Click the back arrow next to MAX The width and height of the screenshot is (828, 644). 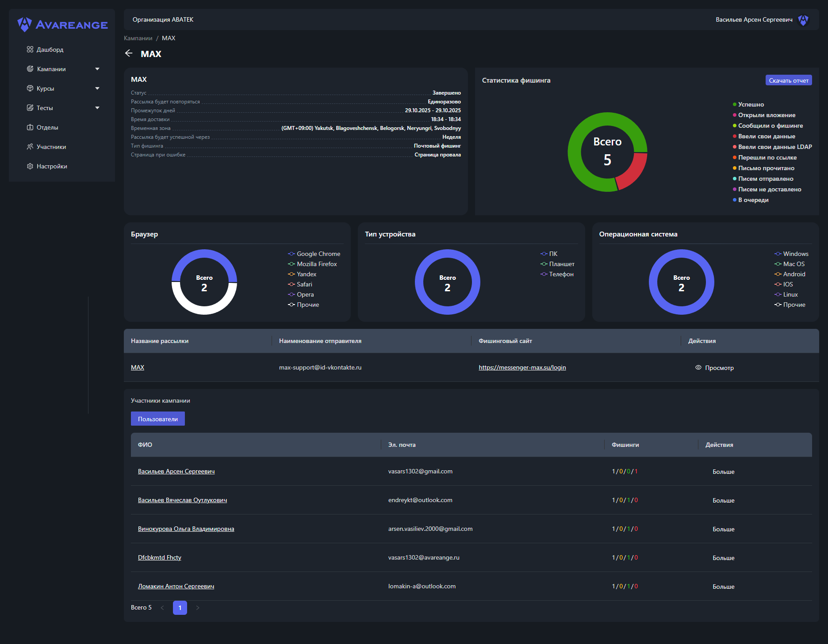(129, 53)
